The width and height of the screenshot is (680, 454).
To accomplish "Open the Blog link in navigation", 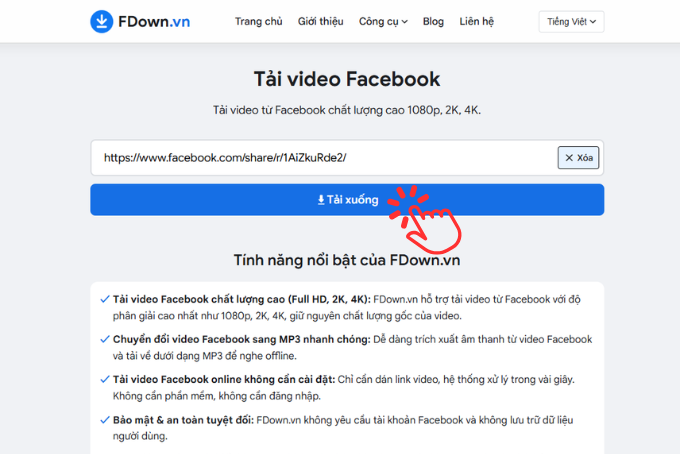I will [x=433, y=21].
